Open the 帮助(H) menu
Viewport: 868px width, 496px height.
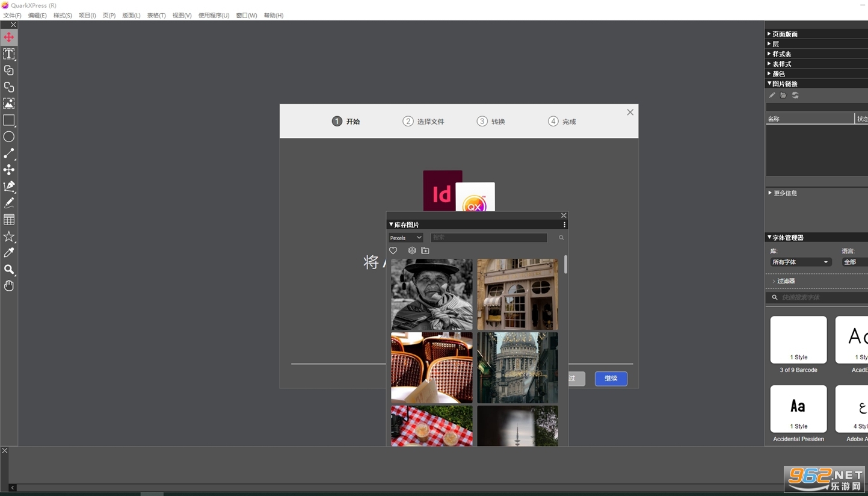(x=274, y=16)
